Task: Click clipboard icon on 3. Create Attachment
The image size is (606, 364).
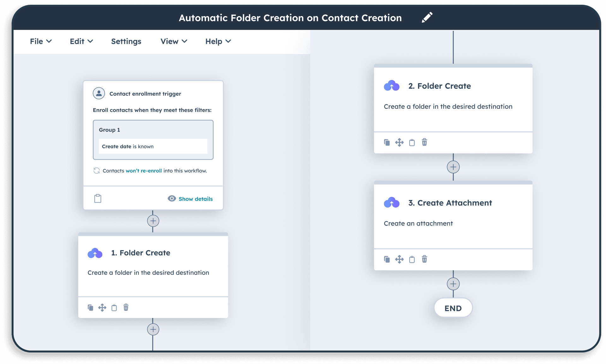Action: click(412, 260)
